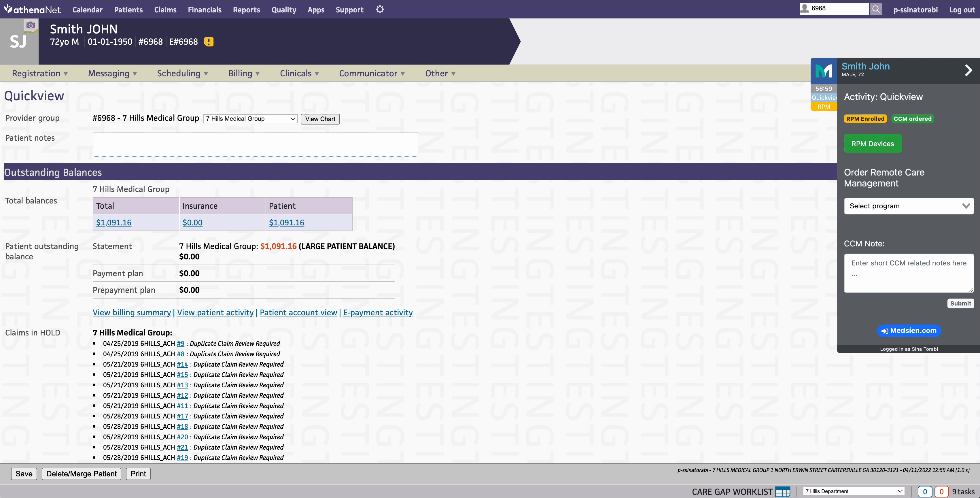Click the settings gear icon in top navigation
The height and width of the screenshot is (498, 980).
click(x=380, y=10)
